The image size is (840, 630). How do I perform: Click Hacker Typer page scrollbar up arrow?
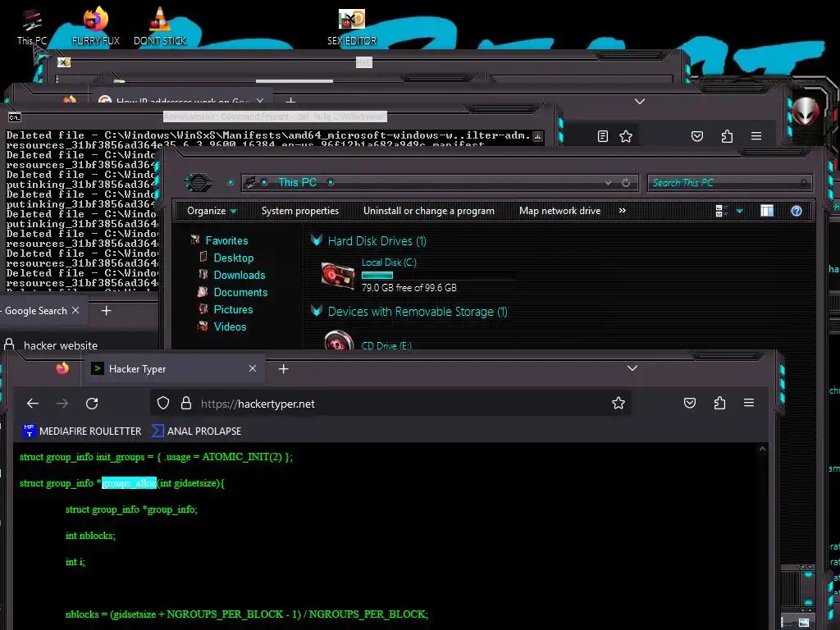click(x=762, y=449)
